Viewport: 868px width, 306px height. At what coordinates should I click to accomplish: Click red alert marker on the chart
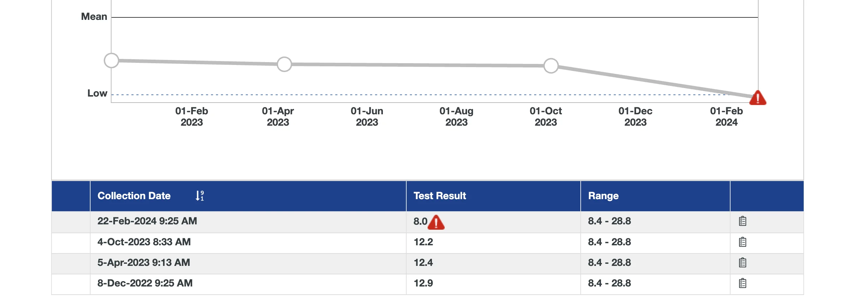758,98
